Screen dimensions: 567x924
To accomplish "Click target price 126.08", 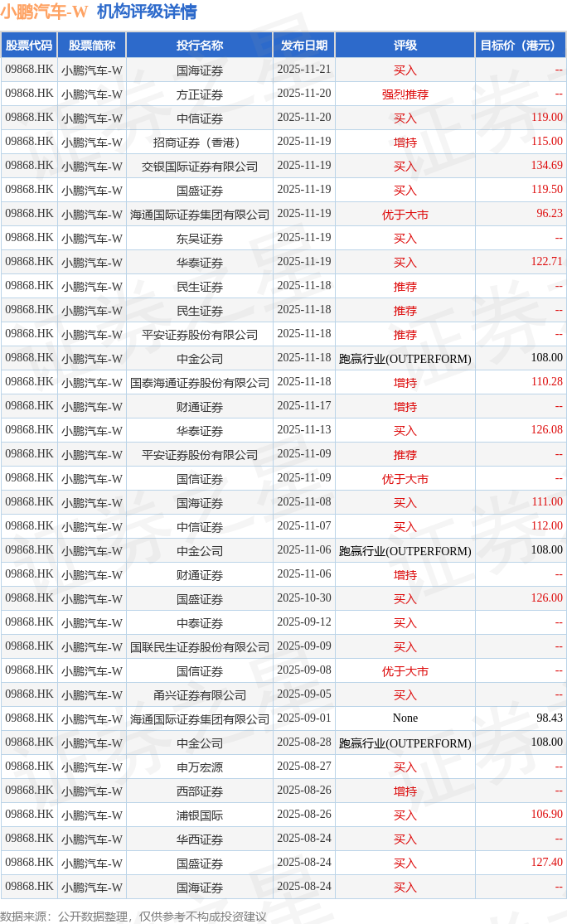I will click(x=547, y=430).
